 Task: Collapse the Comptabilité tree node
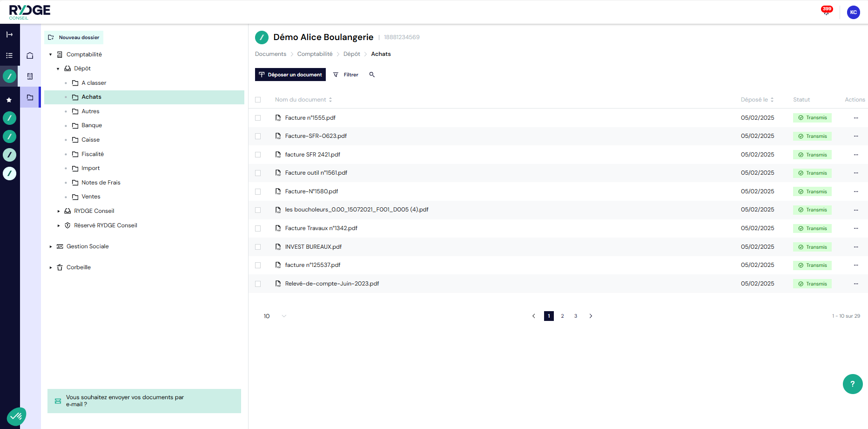point(51,54)
